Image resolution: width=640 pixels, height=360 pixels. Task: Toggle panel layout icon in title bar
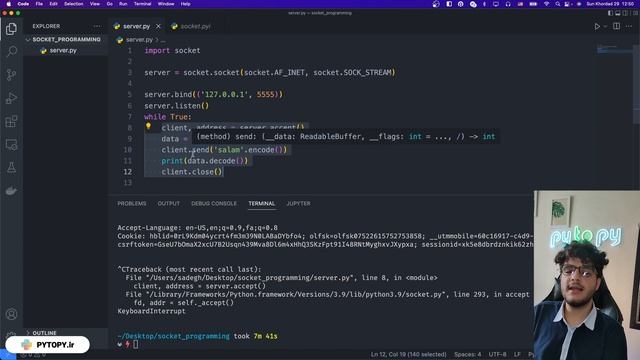tap(618, 13)
